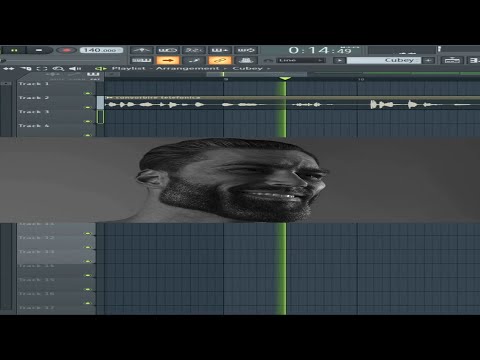Mute Track 16 with its green LED
The image size is (480, 360).
(x=88, y=303)
